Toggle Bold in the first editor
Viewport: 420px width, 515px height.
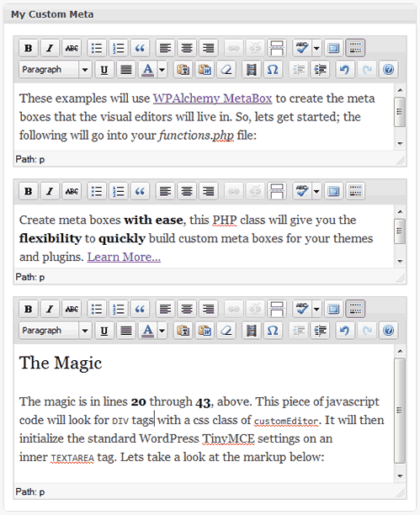[x=29, y=48]
